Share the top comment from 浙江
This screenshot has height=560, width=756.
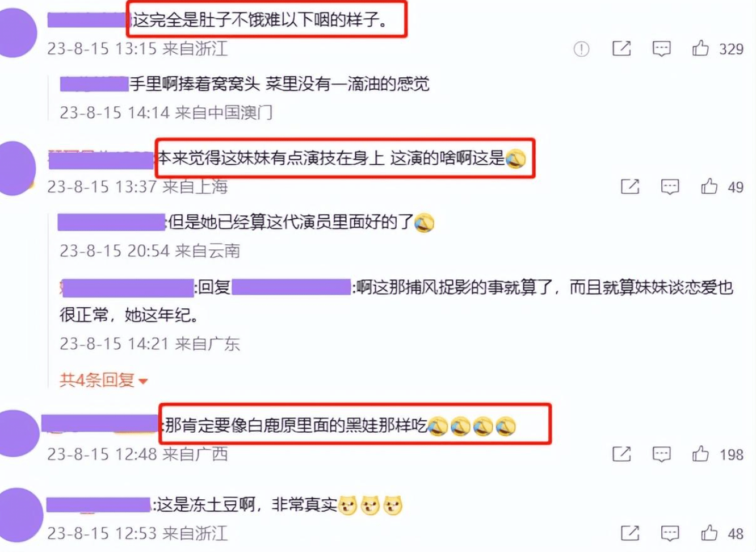[x=621, y=48]
